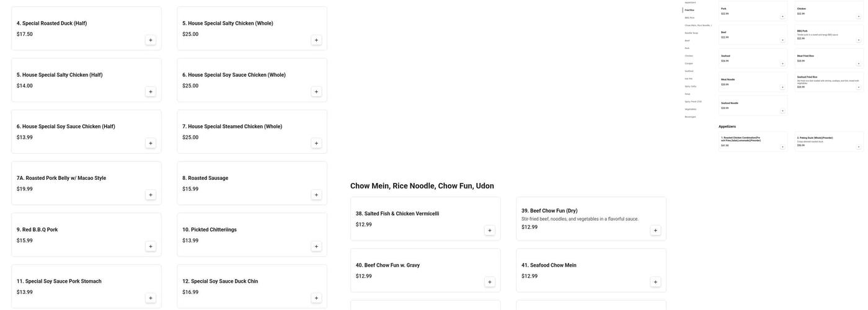Add Red B.B.Q Pork to order
Screen dimensions: 868x310
click(151, 246)
